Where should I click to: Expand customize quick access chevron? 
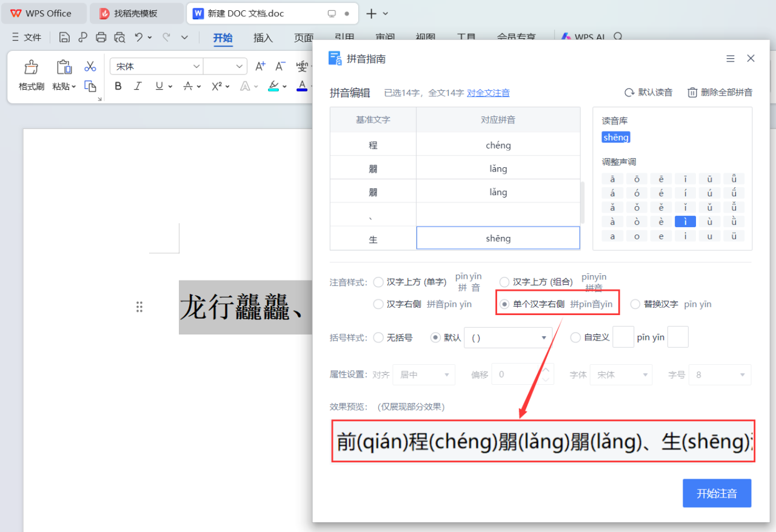[185, 38]
